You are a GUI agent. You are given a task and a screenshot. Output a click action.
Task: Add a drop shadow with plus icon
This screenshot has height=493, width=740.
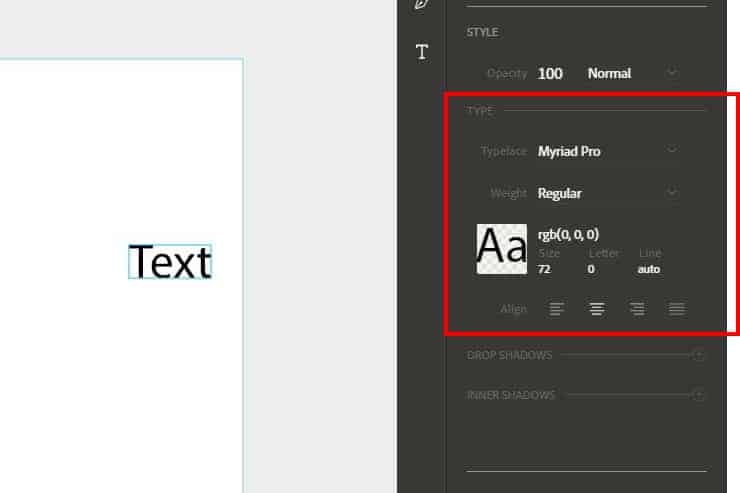pos(699,354)
